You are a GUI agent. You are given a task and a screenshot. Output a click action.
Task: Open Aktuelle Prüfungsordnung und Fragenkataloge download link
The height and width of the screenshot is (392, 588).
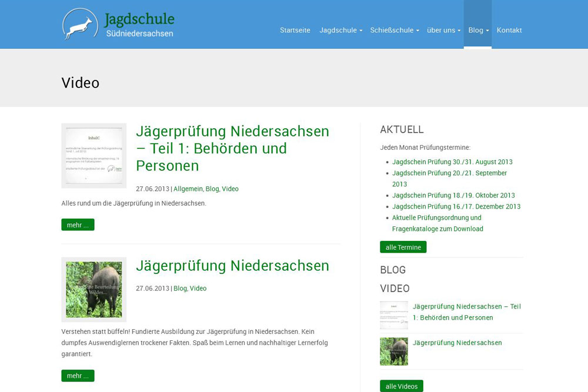coord(437,223)
